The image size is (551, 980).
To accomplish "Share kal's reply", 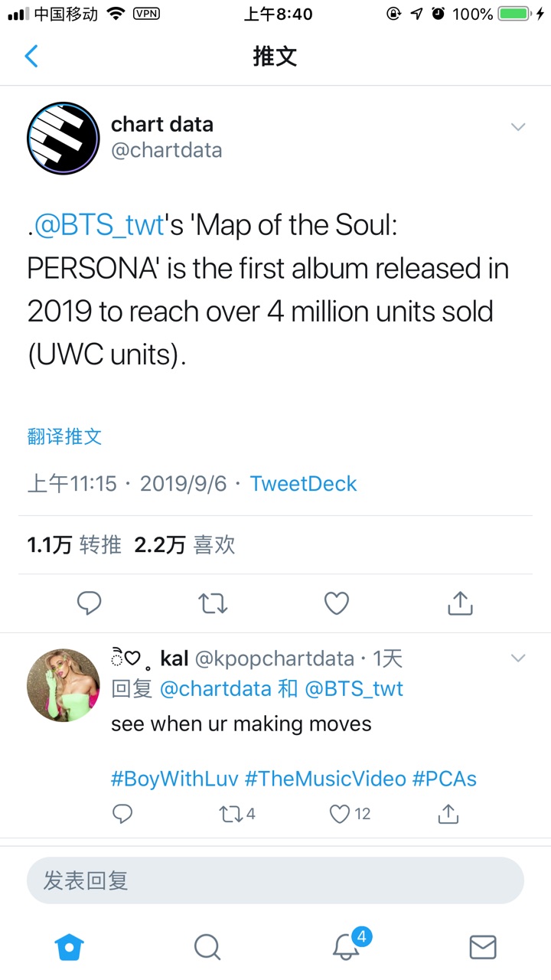I will pos(448,814).
